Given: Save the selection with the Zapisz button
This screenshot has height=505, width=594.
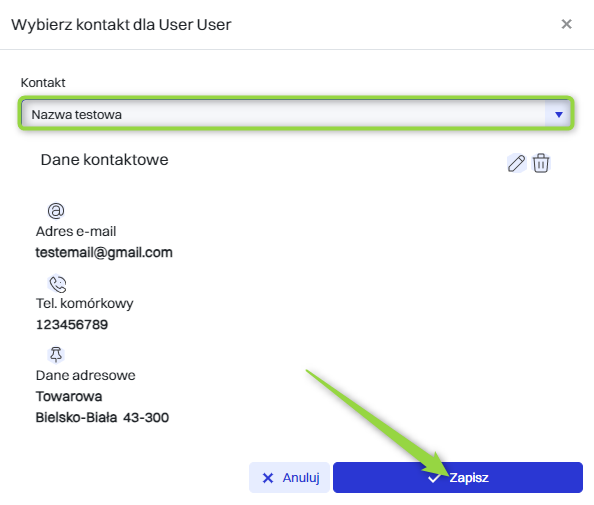Looking at the screenshot, I should (x=458, y=477).
